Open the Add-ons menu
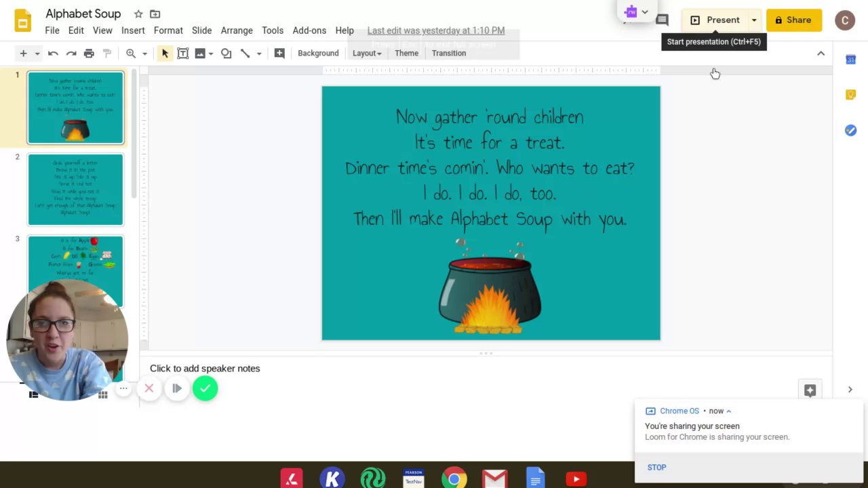This screenshot has height=488, width=868. 309,30
